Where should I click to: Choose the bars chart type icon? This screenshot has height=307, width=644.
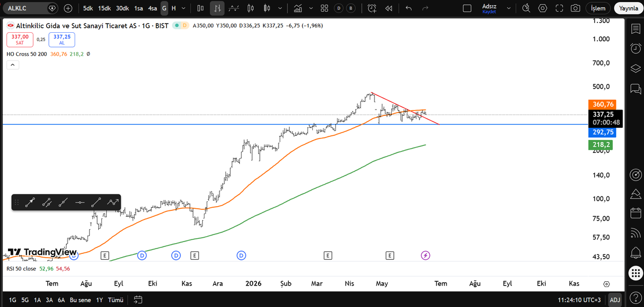click(x=201, y=8)
